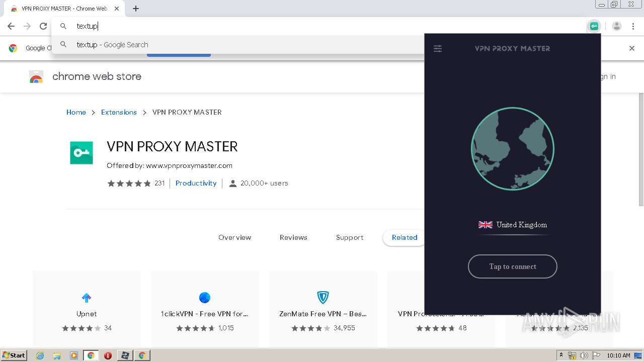Click the browser forward arrow
The image size is (644, 362).
click(27, 26)
